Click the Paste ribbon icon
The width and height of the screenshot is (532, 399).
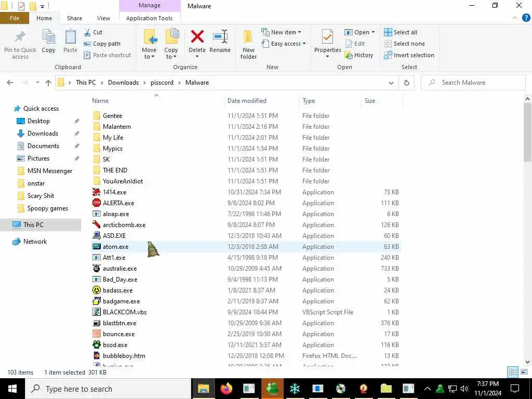pos(70,36)
